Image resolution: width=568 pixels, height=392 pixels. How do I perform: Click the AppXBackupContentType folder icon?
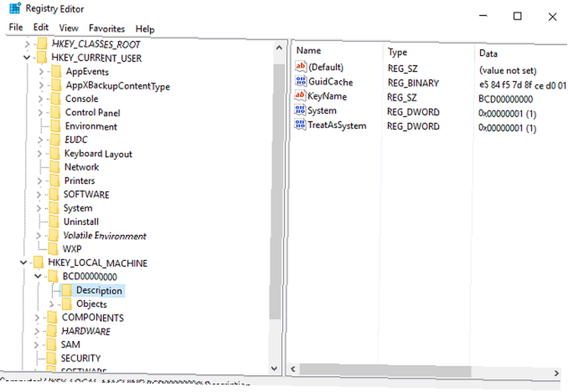(x=56, y=85)
